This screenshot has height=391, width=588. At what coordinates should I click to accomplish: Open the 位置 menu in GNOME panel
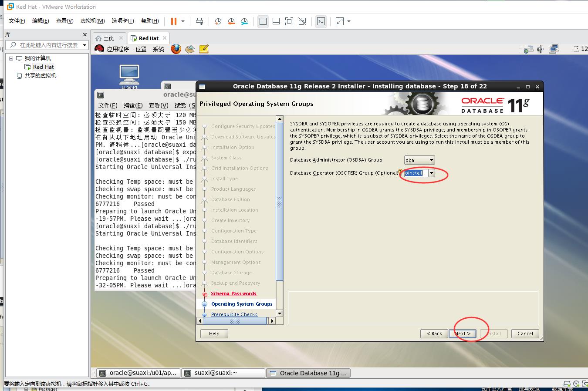[x=141, y=49]
